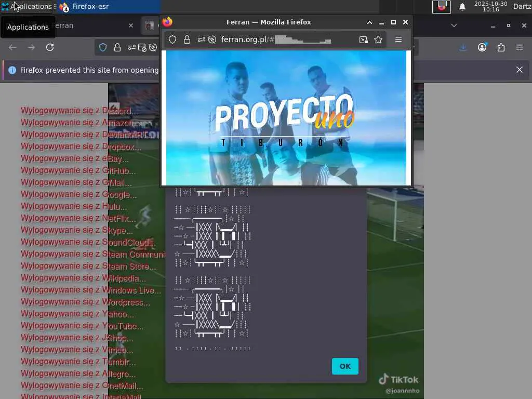Open hamburger menu in popup Firefox window
The width and height of the screenshot is (532, 399).
[398, 39]
